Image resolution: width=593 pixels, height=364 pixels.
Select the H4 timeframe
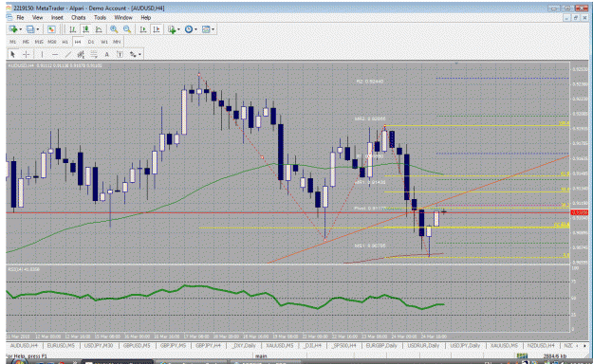[78, 42]
